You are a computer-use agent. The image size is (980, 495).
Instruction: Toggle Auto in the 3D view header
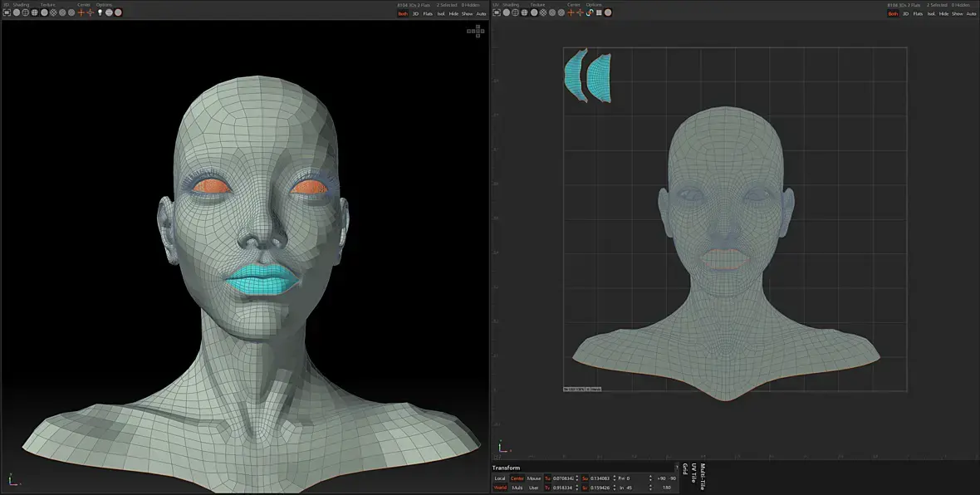click(481, 14)
